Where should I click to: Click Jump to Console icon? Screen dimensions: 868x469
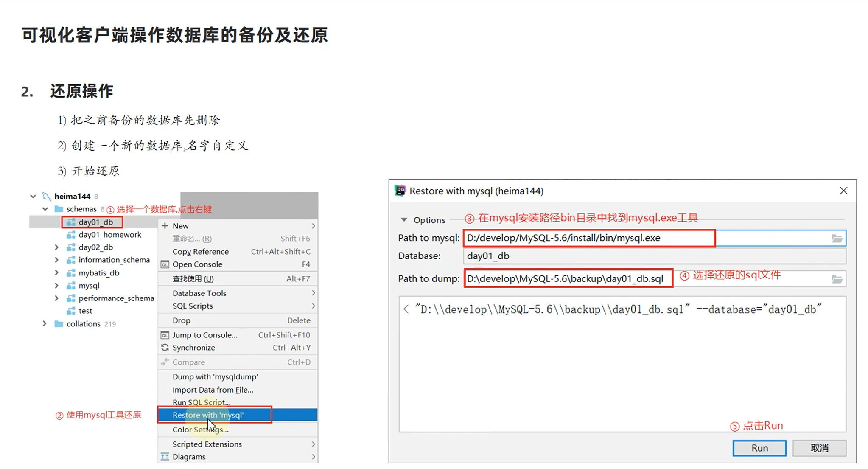point(165,335)
